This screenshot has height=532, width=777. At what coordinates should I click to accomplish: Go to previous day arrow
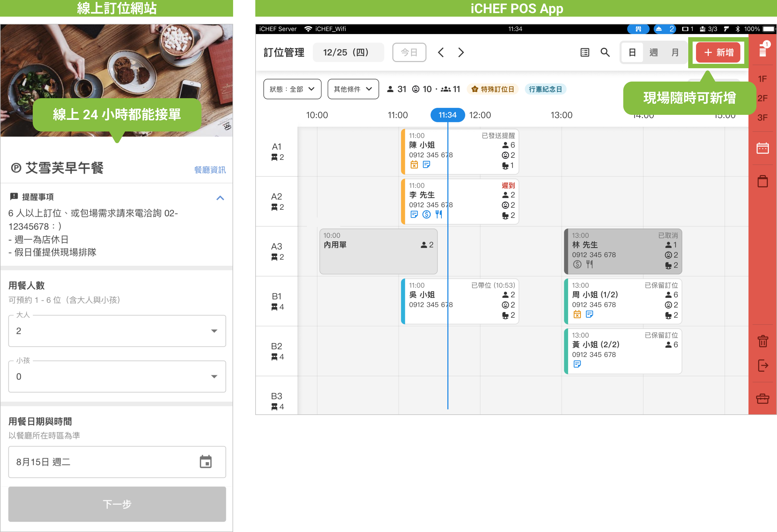[x=441, y=52]
